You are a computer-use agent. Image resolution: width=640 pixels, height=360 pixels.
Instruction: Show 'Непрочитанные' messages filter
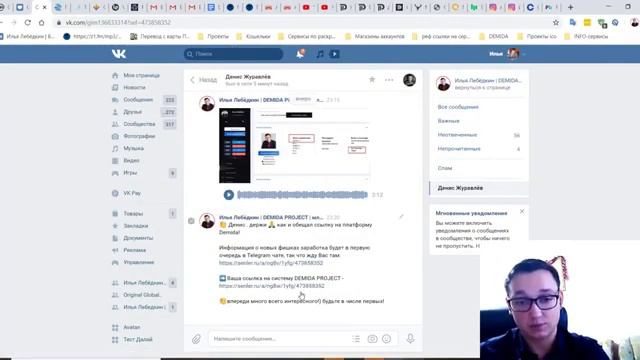(x=459, y=149)
